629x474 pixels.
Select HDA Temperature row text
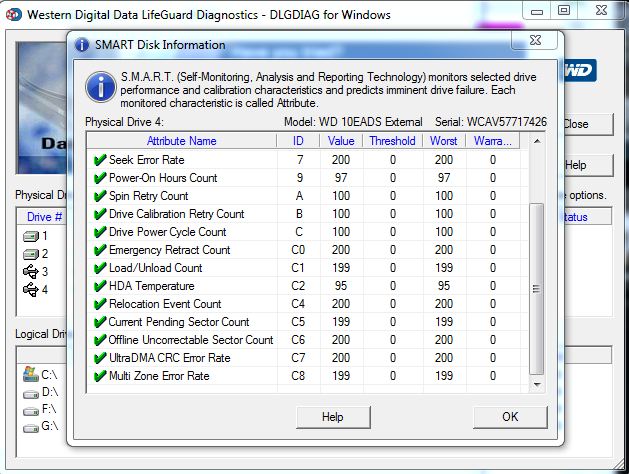coord(152,286)
